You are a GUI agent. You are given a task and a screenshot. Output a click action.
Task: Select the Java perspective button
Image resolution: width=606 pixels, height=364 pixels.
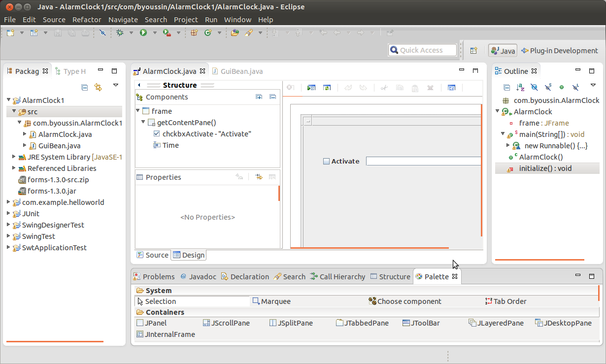[503, 50]
